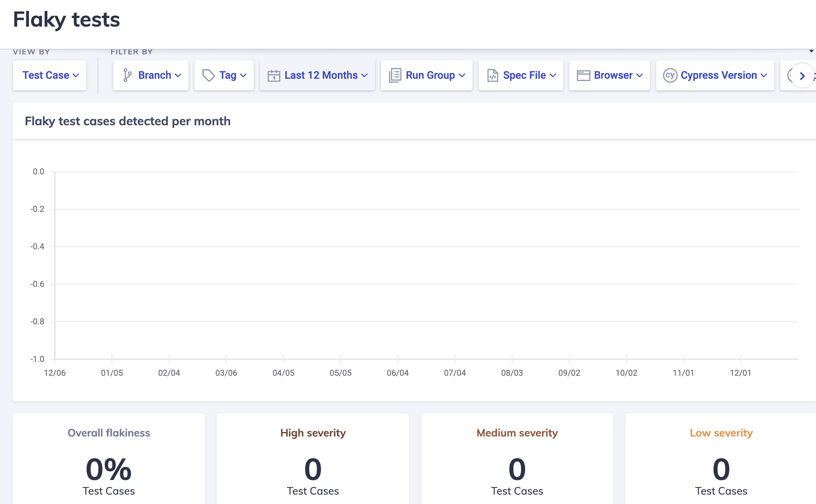
Task: Click the list icon on the Run Group filter
Action: click(394, 75)
